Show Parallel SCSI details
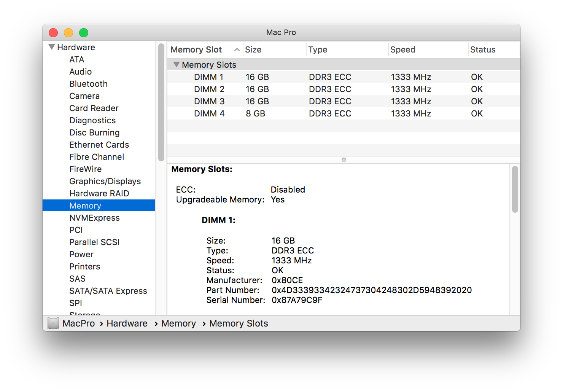Screen dimensions: 563x392 click(94, 242)
